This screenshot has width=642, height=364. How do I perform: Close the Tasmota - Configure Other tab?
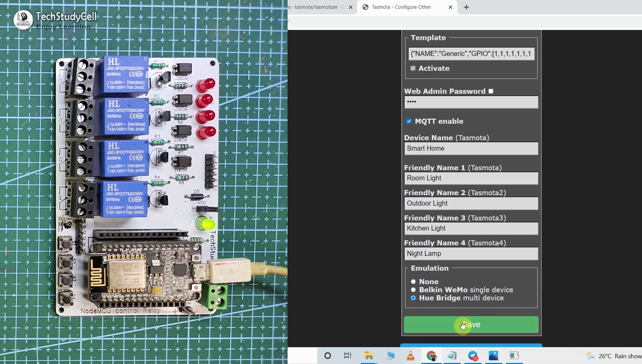click(x=450, y=7)
